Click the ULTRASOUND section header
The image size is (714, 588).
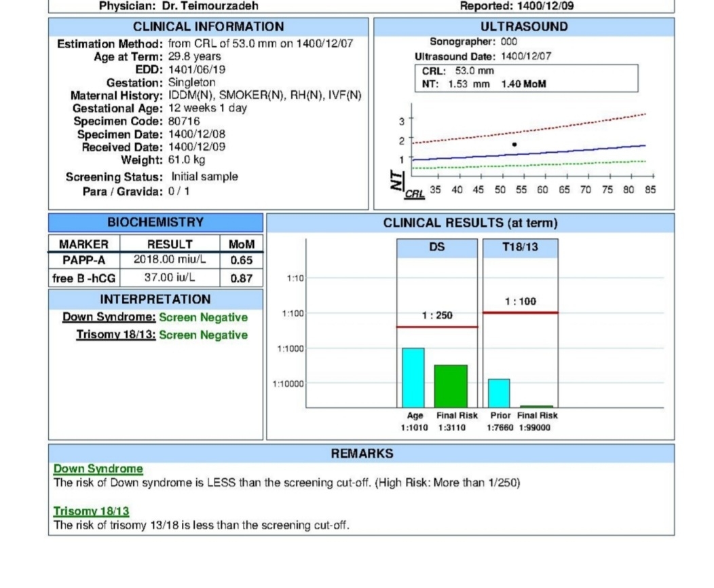pos(524,27)
